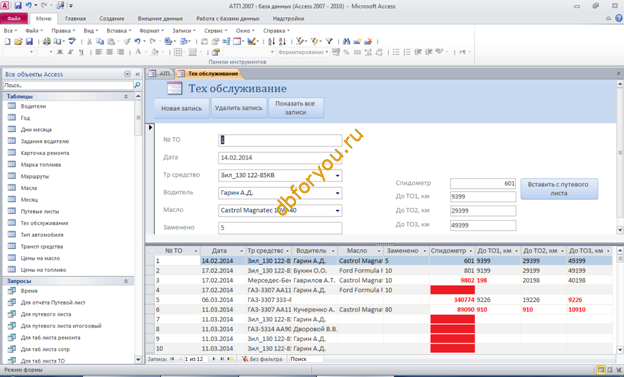Toggle italic formatting (К)

click(70, 52)
